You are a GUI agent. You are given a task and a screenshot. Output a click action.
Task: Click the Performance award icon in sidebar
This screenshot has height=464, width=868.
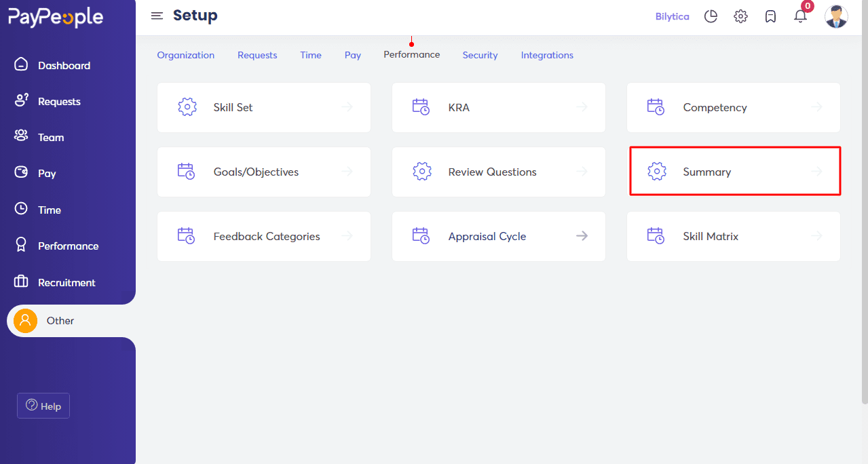coord(21,245)
